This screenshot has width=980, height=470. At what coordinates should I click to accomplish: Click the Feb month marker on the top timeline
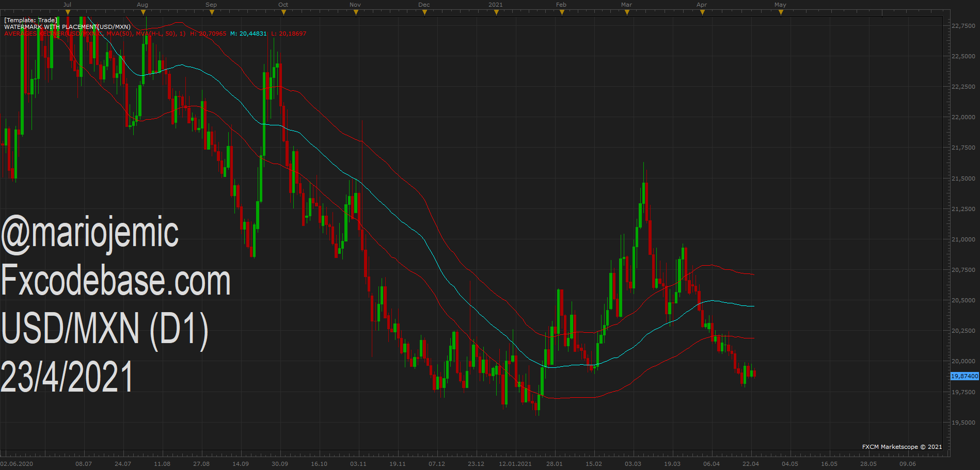(561, 5)
